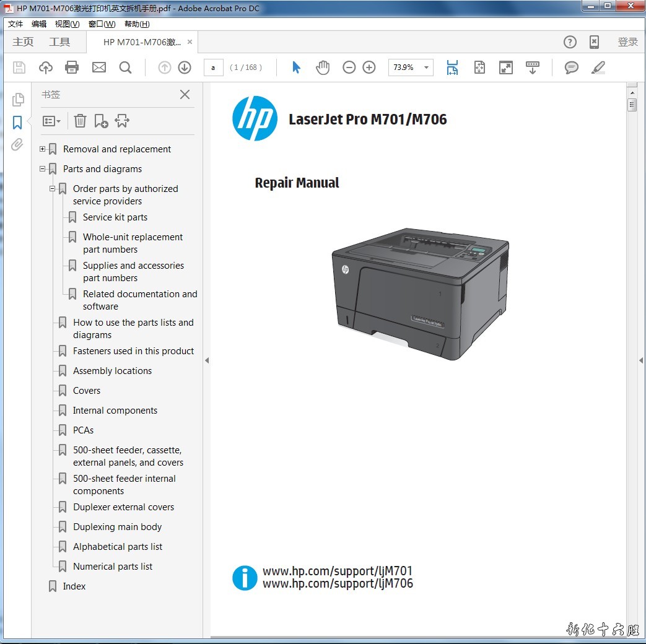The height and width of the screenshot is (644, 646).
Task: Collapse the Parts and diagrams bookmark
Action: [42, 169]
